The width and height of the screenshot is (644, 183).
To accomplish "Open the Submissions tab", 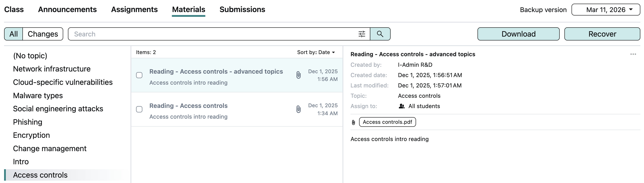I will coord(242,9).
